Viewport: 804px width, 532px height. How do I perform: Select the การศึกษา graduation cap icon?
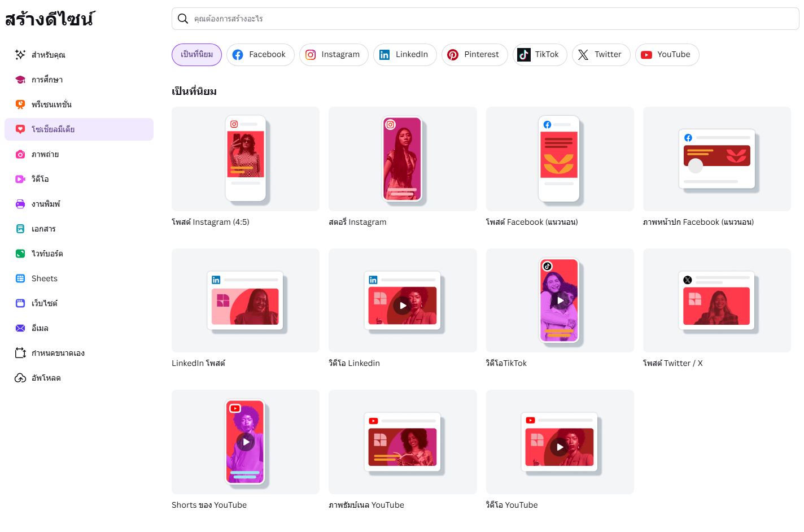20,80
